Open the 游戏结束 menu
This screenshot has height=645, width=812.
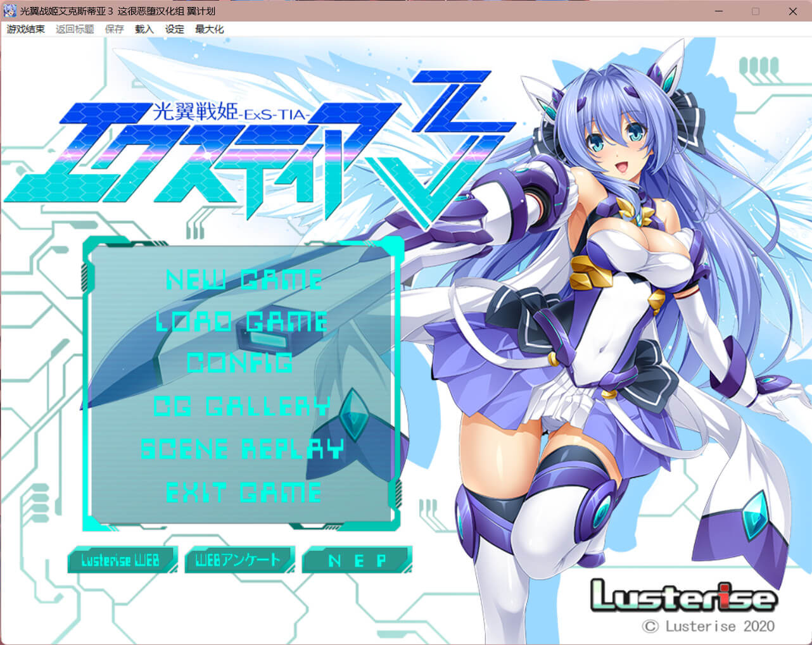(26, 29)
